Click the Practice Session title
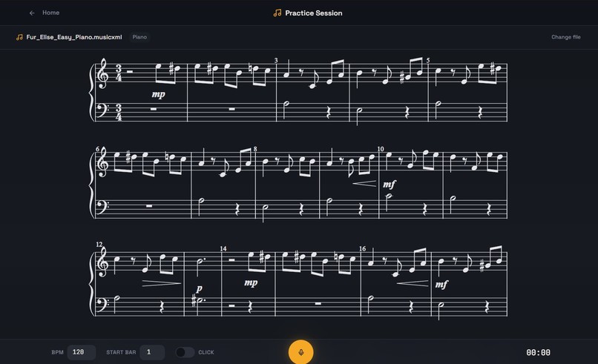 point(314,13)
